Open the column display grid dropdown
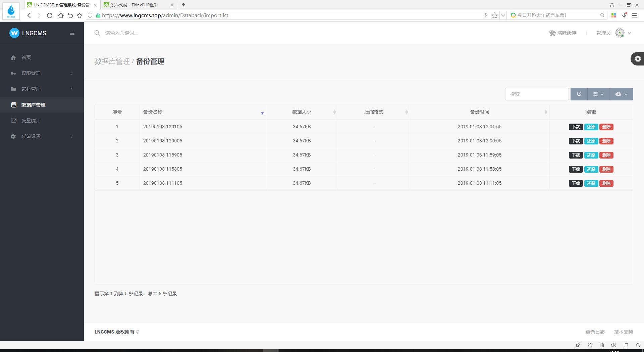Screen dimensions: 644x352 click(598, 94)
